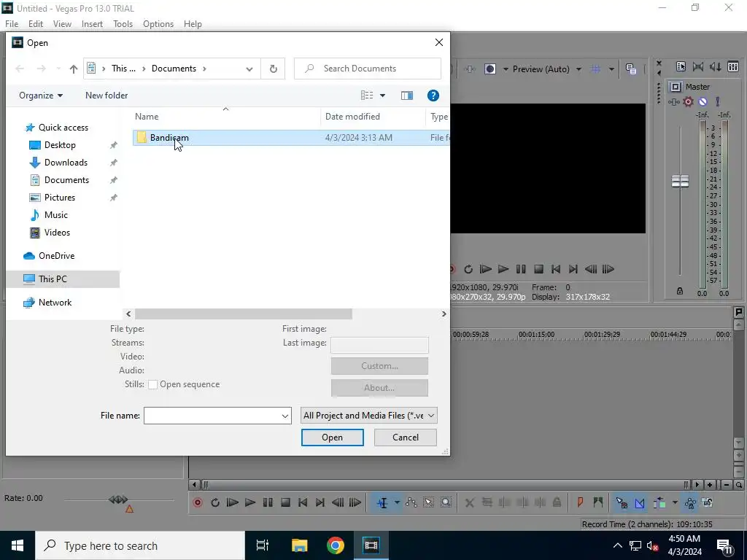This screenshot has width=747, height=560.
Task: Select the Normal Edit Tool in bottom toolbar
Action: (382, 502)
